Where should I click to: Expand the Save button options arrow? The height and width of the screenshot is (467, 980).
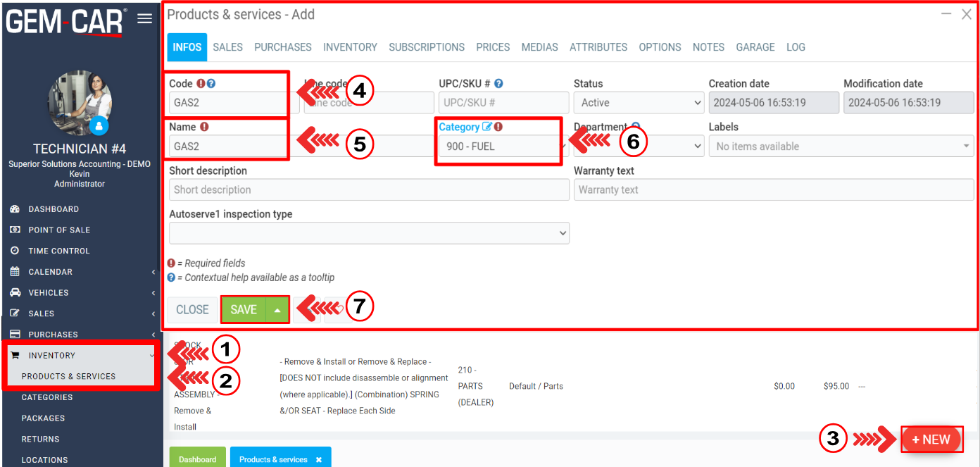tap(277, 310)
